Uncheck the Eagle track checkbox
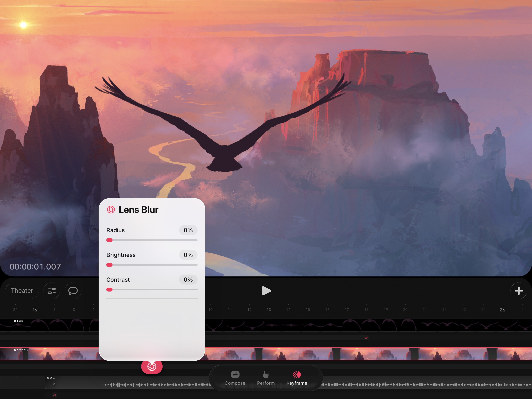532x399 pixels. (x=15, y=321)
